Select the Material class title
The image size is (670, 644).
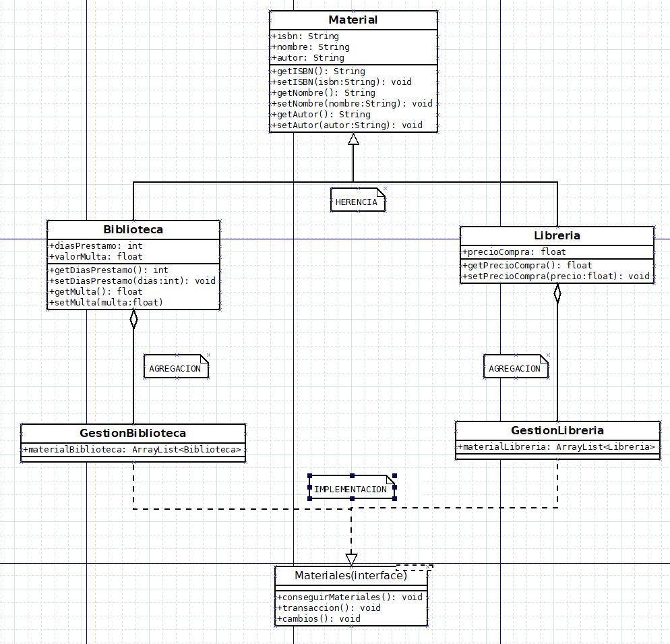point(353,20)
